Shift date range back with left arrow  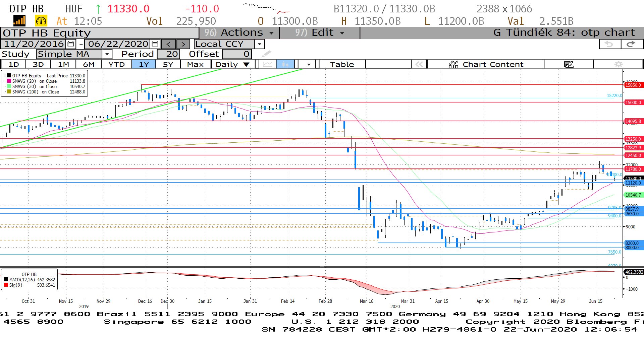[168, 44]
